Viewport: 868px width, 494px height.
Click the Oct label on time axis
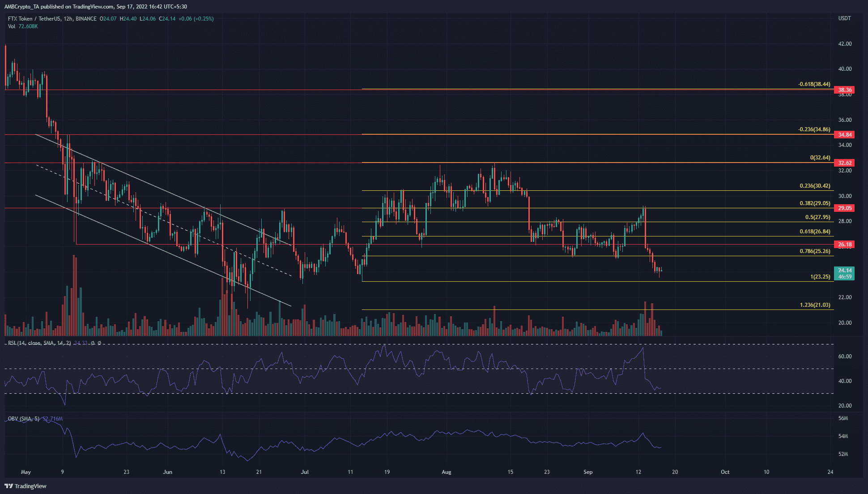click(725, 472)
